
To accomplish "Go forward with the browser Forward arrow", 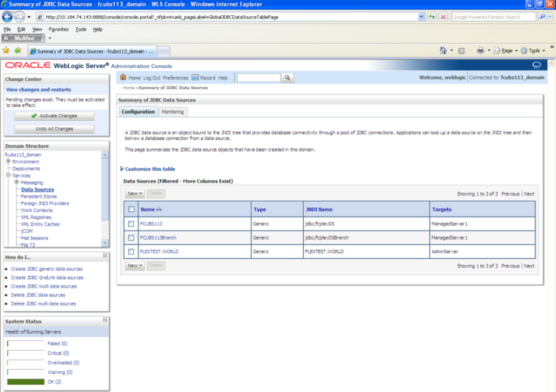I will tap(19, 17).
